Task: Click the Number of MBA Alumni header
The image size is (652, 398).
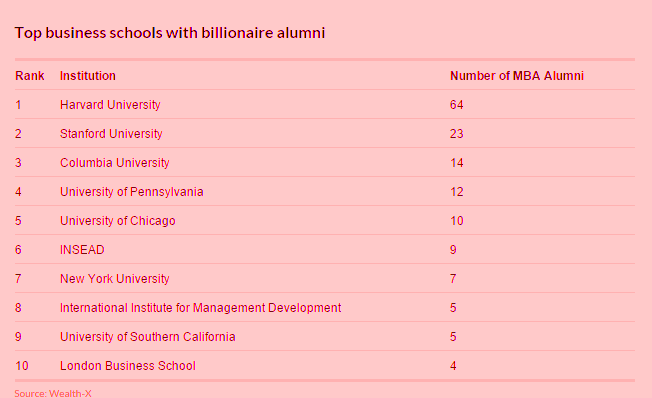Action: (517, 76)
